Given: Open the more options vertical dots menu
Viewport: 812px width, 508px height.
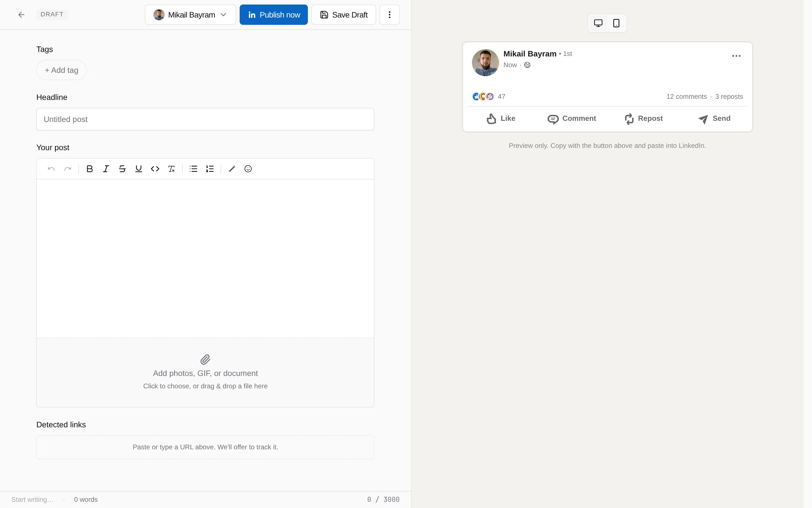Looking at the screenshot, I should [390, 15].
